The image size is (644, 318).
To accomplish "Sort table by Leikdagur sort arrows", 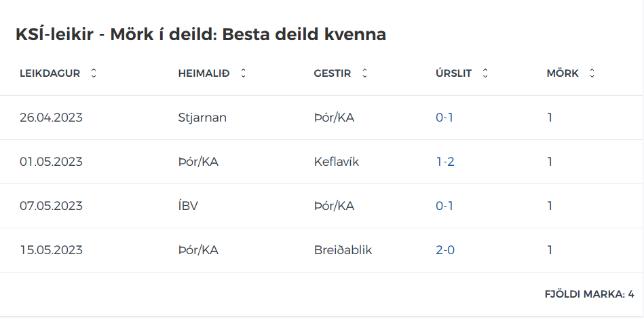I will pos(94,73).
